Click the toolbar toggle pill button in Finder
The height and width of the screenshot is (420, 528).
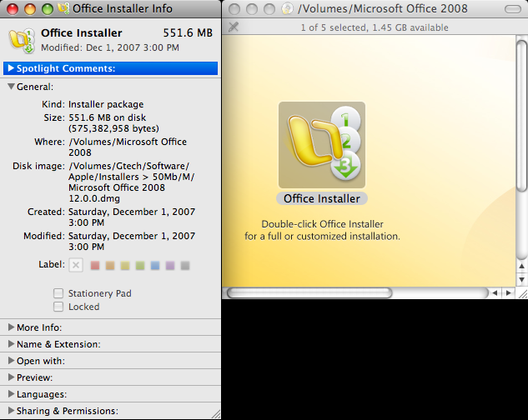pos(513,9)
